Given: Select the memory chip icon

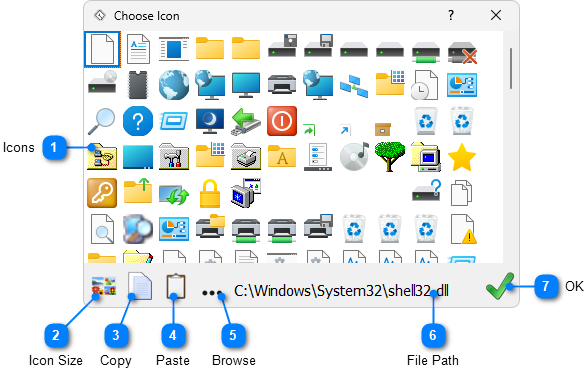Looking at the screenshot, I should coord(138,85).
